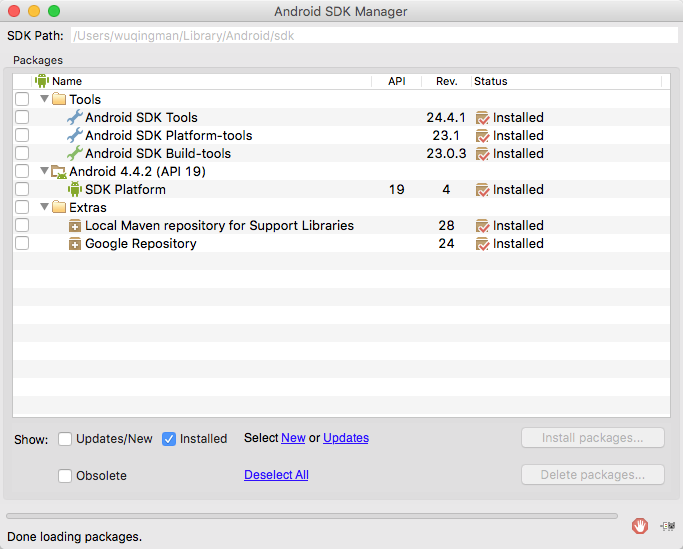Viewport: 683px width, 549px height.
Task: Click the green Build-tools wrench icon
Action: pos(74,153)
